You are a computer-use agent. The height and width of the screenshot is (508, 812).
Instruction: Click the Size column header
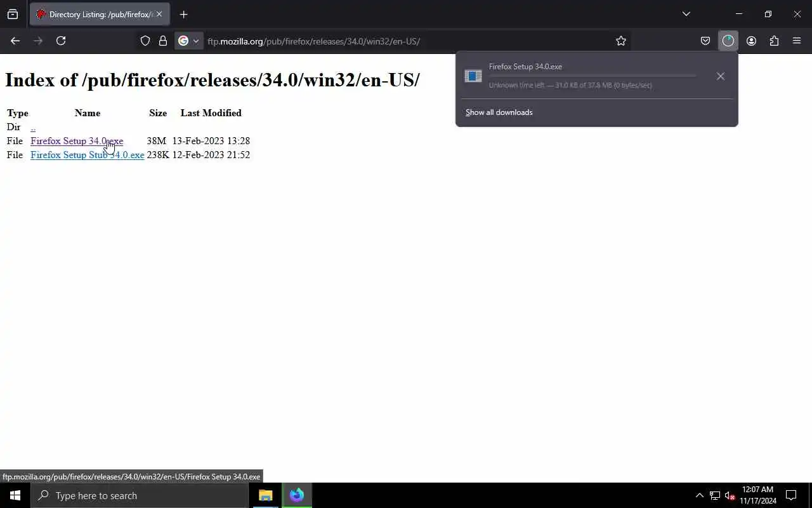click(x=158, y=113)
